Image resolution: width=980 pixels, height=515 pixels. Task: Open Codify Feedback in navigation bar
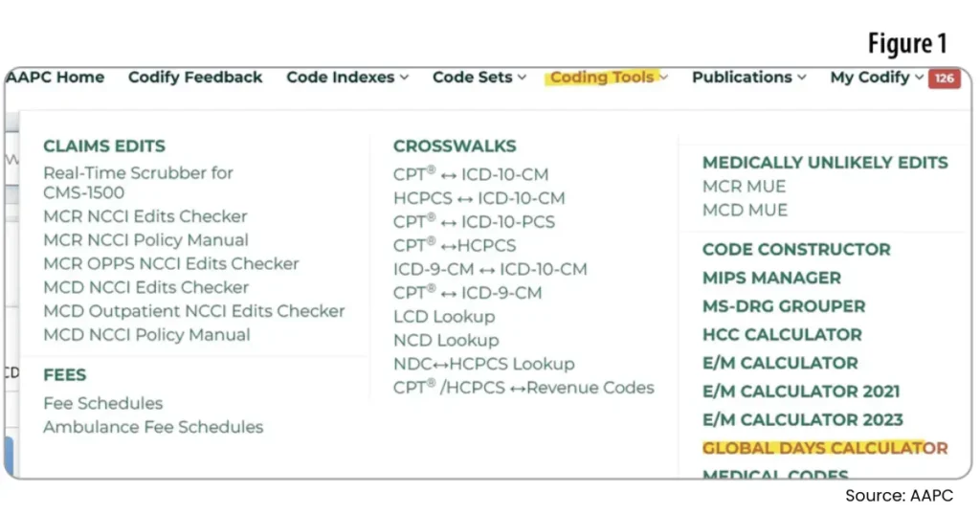(x=195, y=78)
